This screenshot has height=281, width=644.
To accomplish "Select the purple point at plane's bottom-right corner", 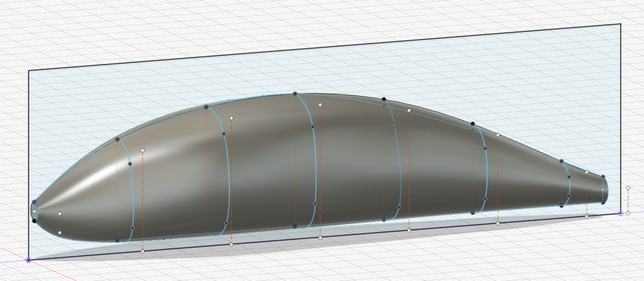I will click(x=621, y=213).
